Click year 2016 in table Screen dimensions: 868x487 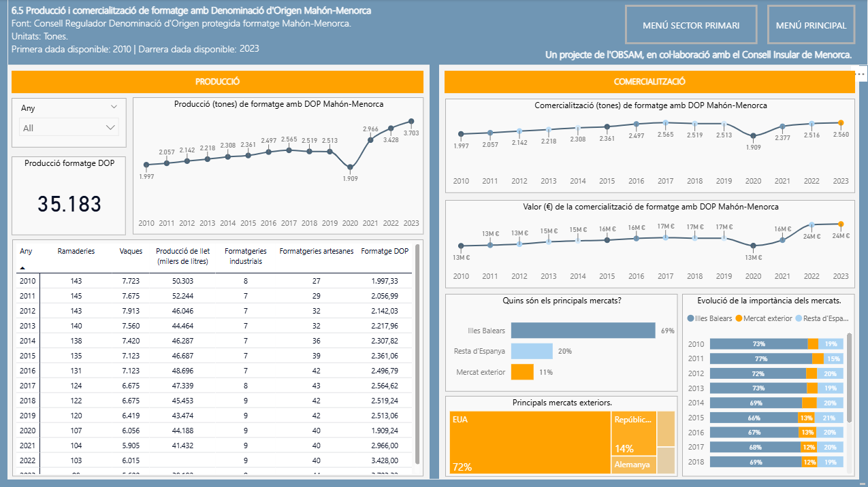(28, 371)
